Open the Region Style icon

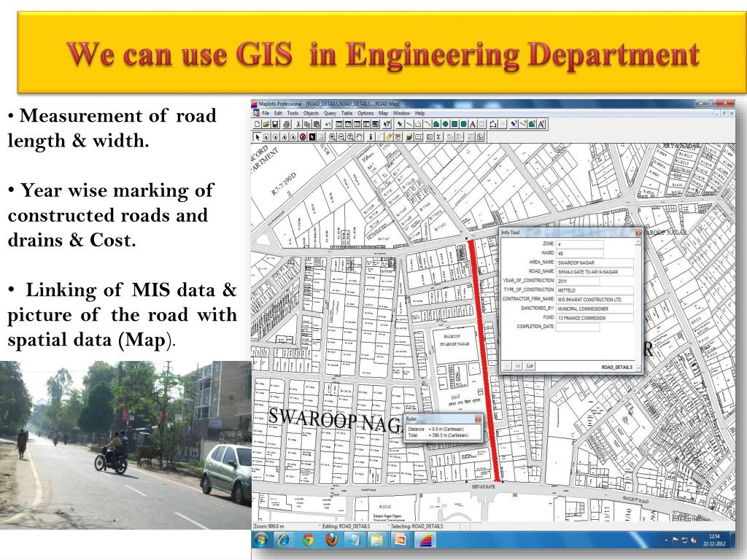pyautogui.click(x=532, y=124)
